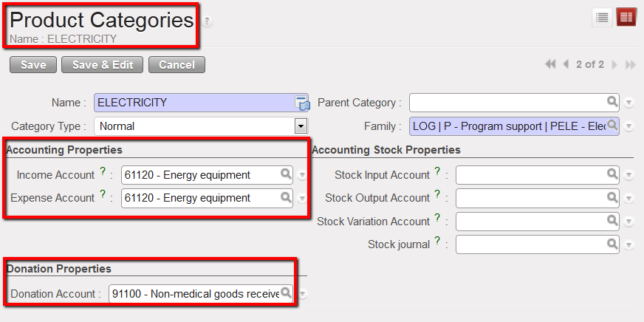Cancel editing the product category
644x322 pixels.
[x=177, y=65]
